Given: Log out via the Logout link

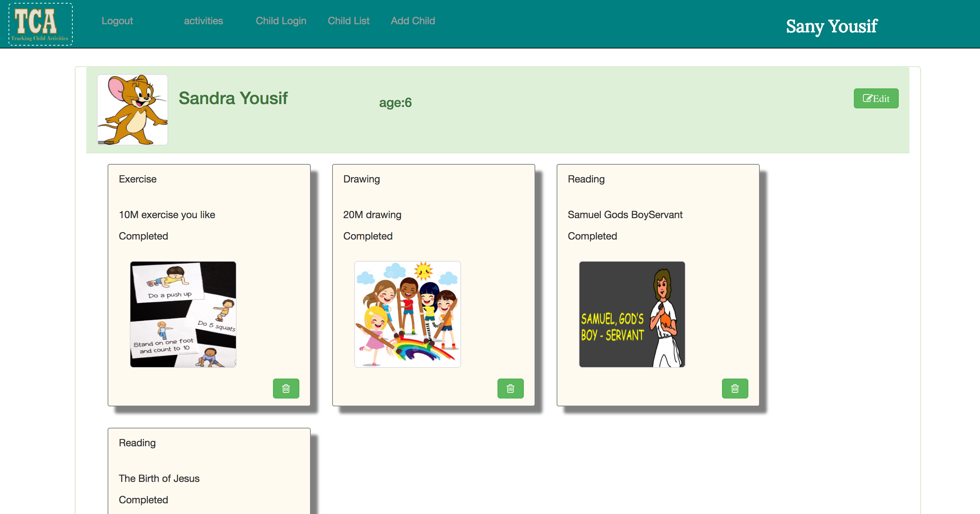Looking at the screenshot, I should [117, 21].
